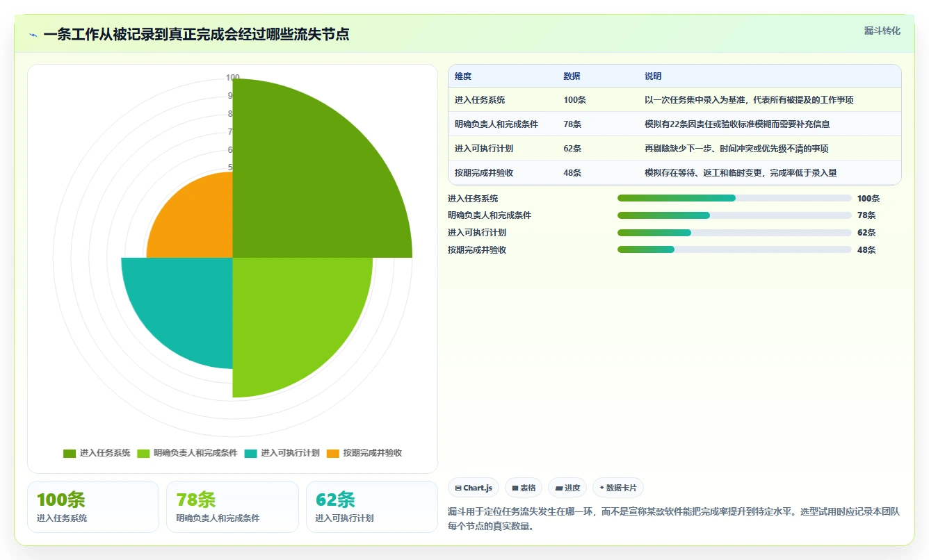Click the 数据卡片 chip

[x=618, y=488]
